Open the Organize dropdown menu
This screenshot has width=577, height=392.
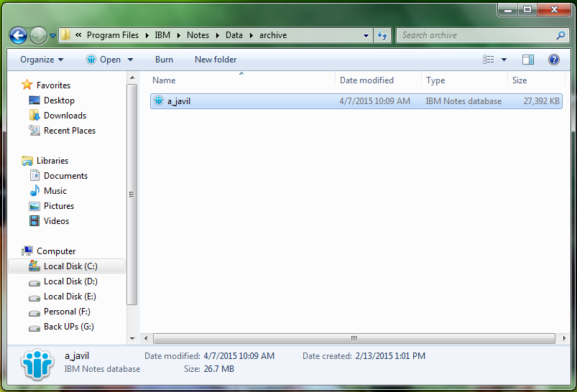tap(42, 60)
